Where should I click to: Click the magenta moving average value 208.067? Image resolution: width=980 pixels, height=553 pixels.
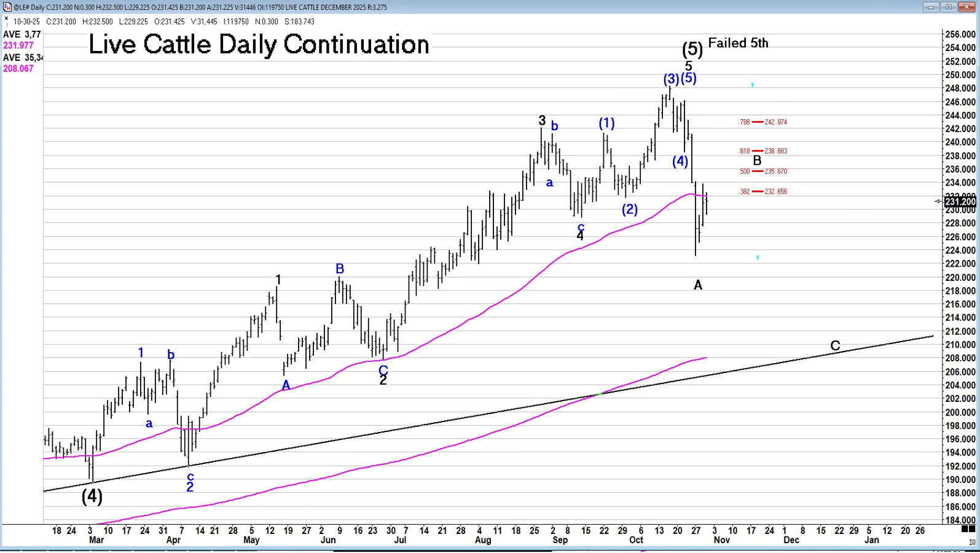coord(18,69)
